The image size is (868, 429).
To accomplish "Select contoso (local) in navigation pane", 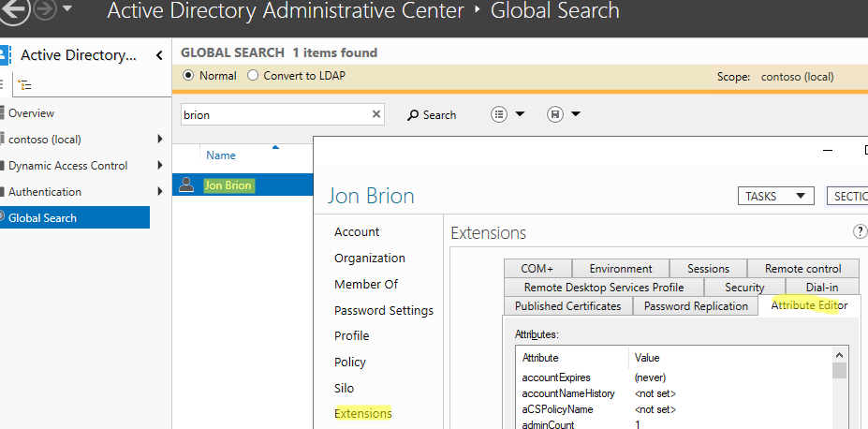I will pos(44,140).
